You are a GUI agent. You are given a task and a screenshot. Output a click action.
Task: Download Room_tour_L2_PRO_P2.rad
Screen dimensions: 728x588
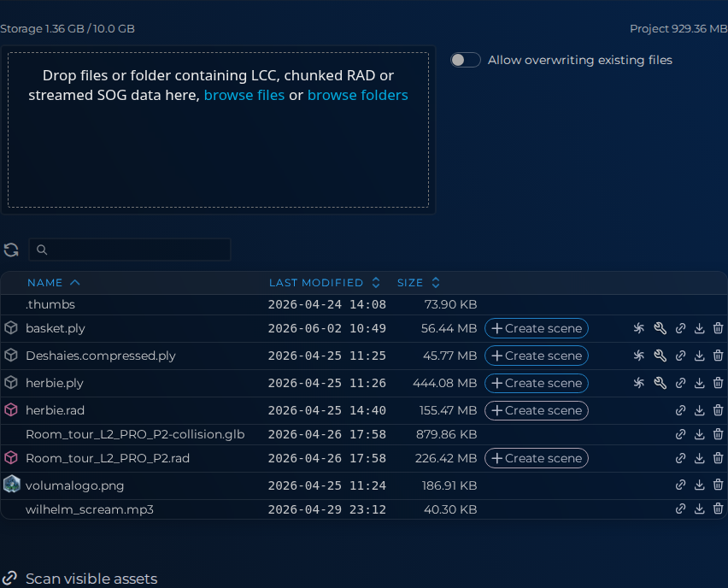pos(699,458)
